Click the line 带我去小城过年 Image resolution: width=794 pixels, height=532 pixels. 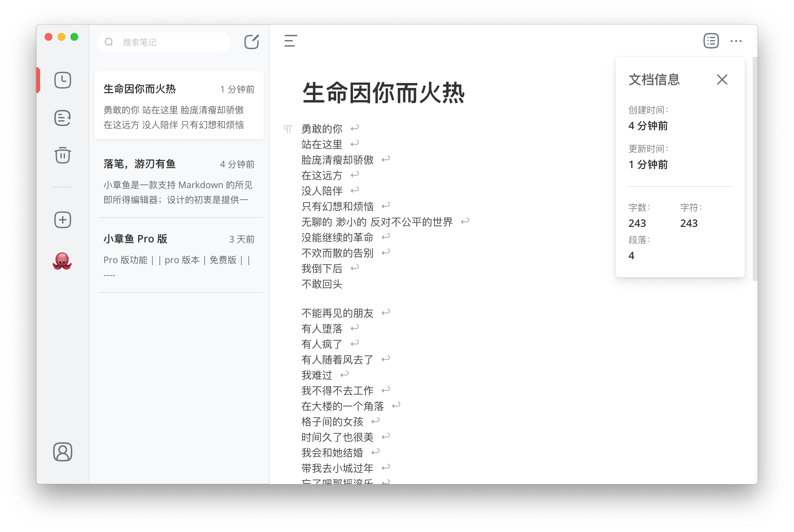tap(337, 468)
